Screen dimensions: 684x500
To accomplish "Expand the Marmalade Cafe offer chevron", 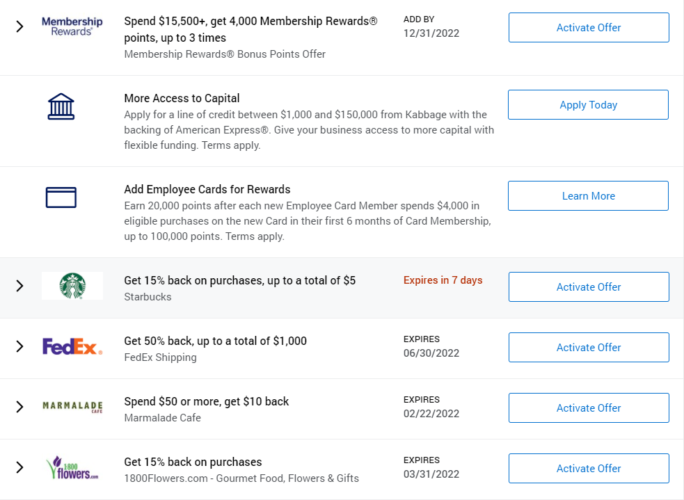I will [x=19, y=408].
